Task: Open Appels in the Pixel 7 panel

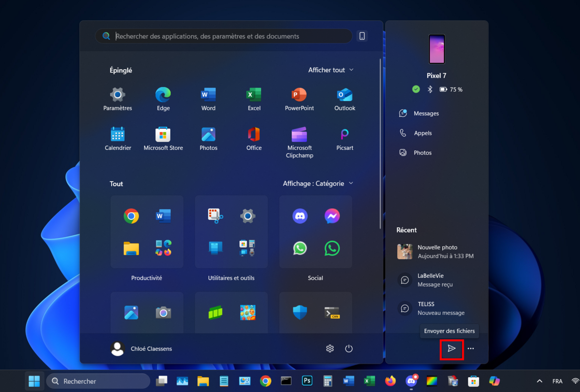Action: pos(416,133)
